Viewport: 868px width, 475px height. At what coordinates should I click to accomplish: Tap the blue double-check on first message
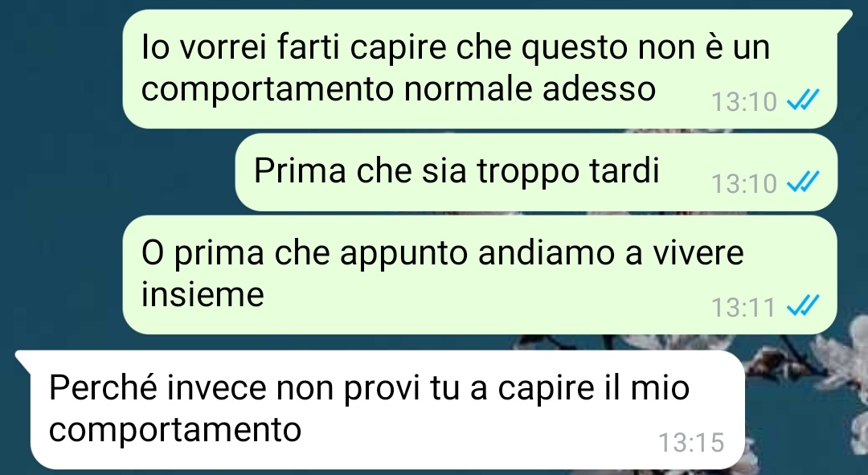802,100
